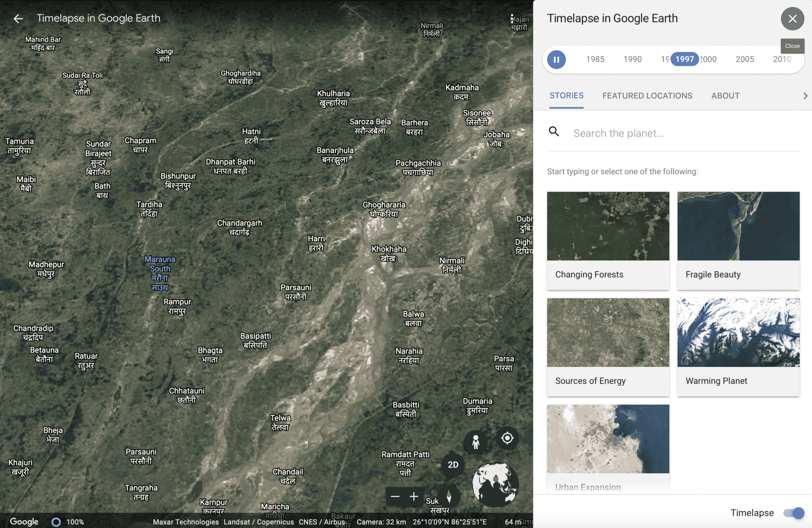812x528 pixels.
Task: Click the mini globe overview
Action: click(495, 485)
